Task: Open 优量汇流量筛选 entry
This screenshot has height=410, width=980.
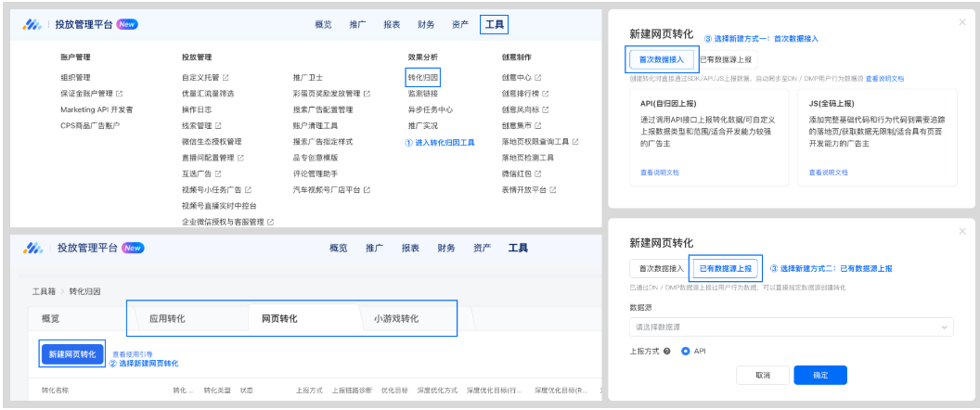Action: point(208,94)
